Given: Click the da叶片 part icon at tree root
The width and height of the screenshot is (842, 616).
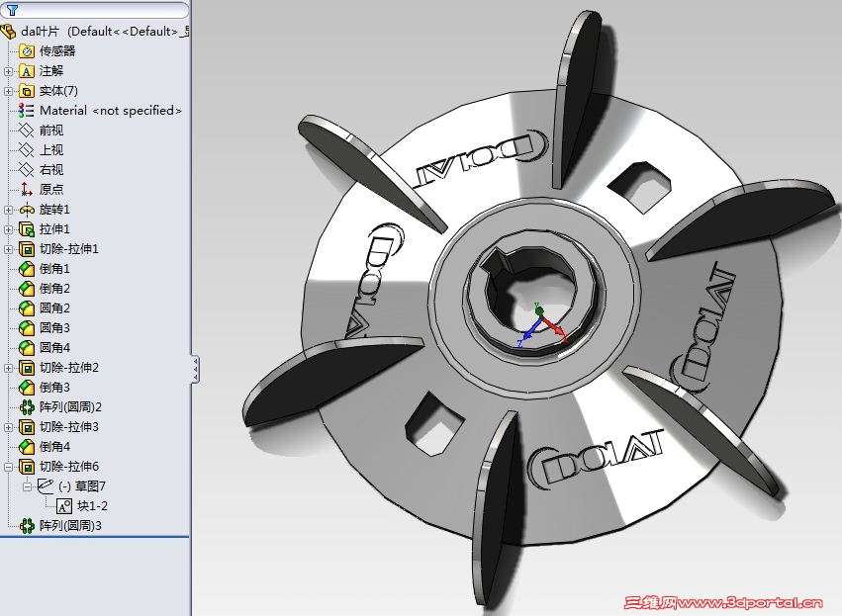Looking at the screenshot, I should 9,32.
